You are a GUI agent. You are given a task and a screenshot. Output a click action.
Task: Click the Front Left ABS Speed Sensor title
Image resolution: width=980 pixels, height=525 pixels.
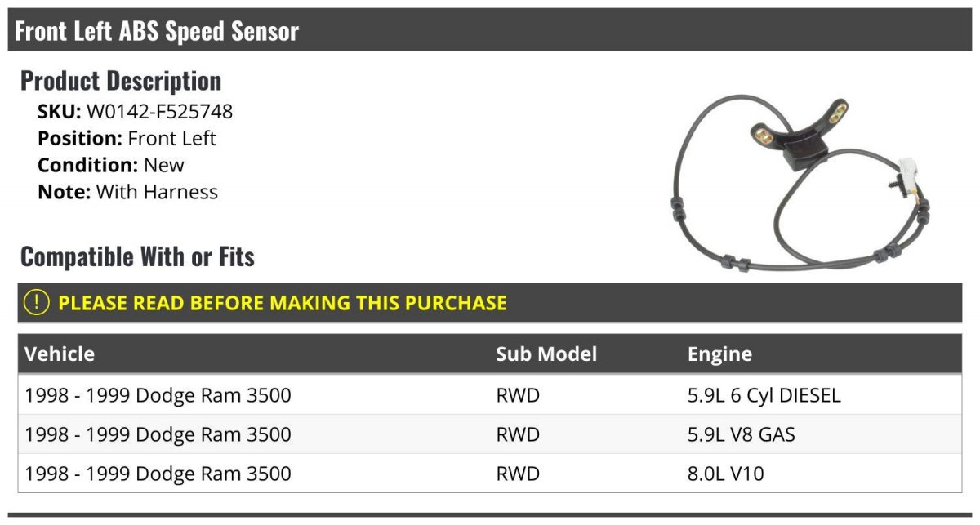pyautogui.click(x=157, y=31)
